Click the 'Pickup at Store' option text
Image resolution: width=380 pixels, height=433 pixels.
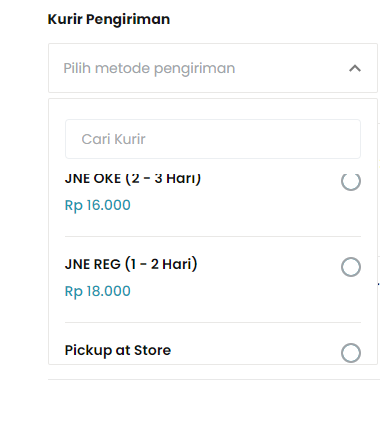pos(118,350)
